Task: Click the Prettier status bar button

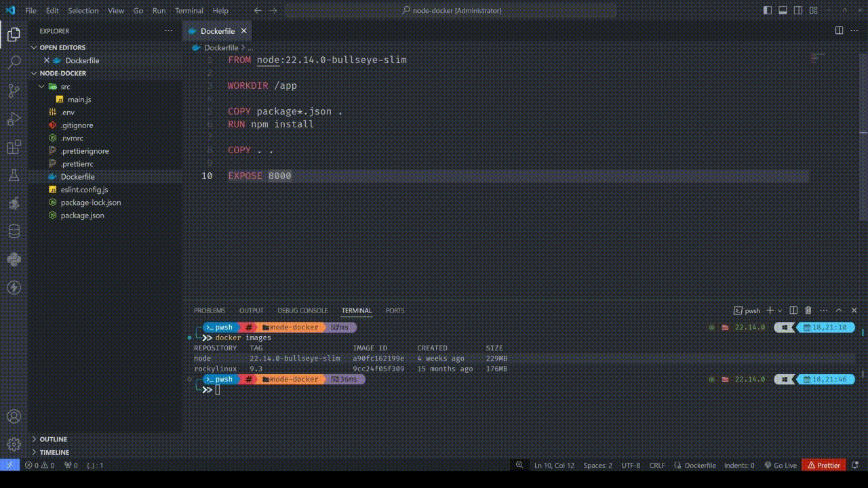Action: [x=824, y=465]
